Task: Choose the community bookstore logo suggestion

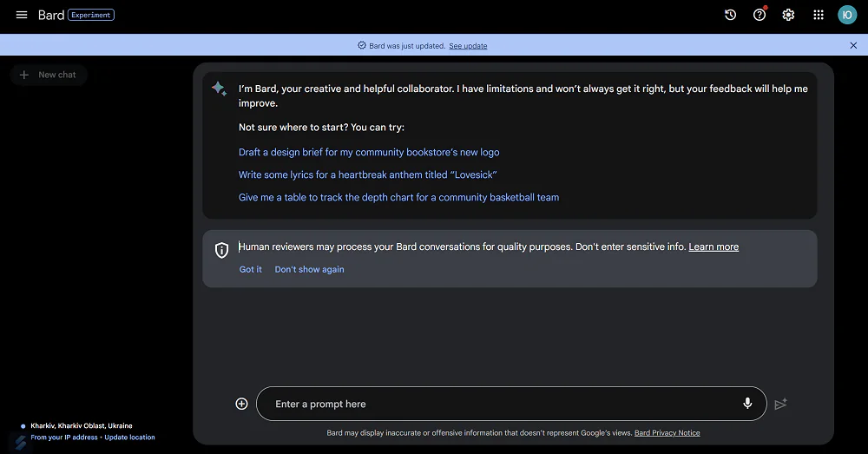Action: point(369,152)
